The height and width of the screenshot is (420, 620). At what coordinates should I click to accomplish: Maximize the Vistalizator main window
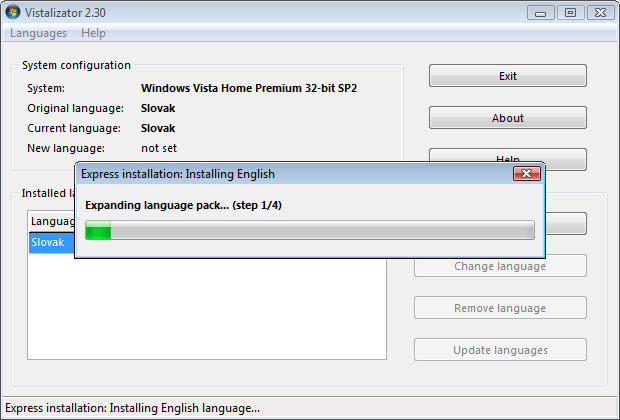(x=570, y=12)
